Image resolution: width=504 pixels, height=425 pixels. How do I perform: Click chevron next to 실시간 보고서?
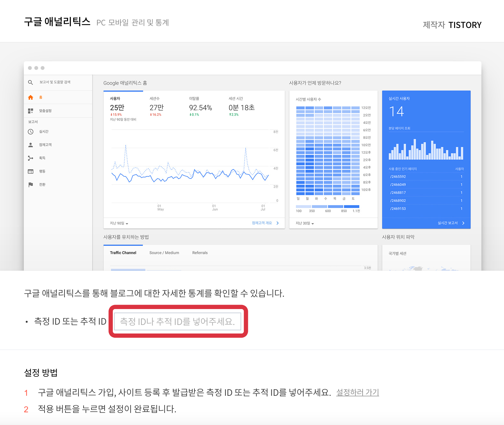click(x=463, y=223)
